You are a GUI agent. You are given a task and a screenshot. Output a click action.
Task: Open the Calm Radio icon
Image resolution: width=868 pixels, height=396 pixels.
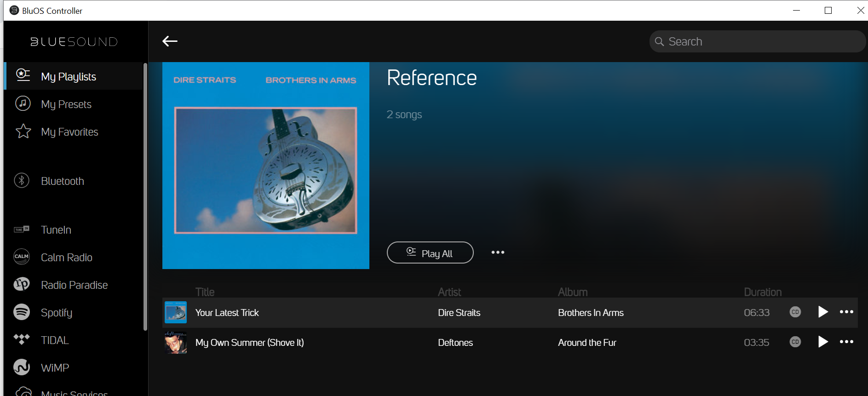click(22, 257)
